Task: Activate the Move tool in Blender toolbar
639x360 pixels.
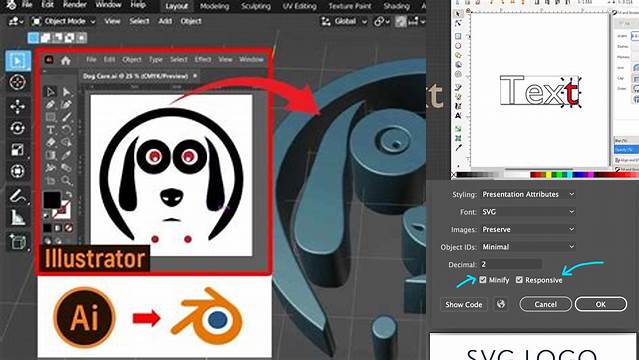Action: [x=18, y=106]
